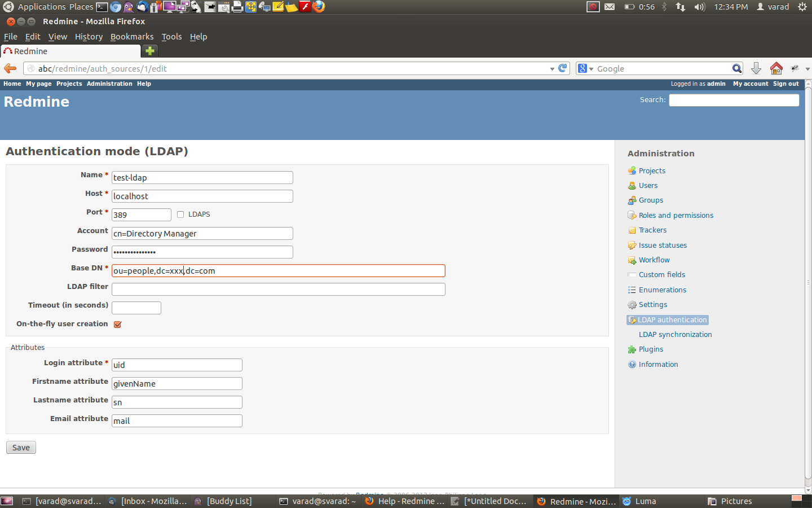This screenshot has height=508, width=812.
Task: Click in the LDAP filter field
Action: (279, 289)
